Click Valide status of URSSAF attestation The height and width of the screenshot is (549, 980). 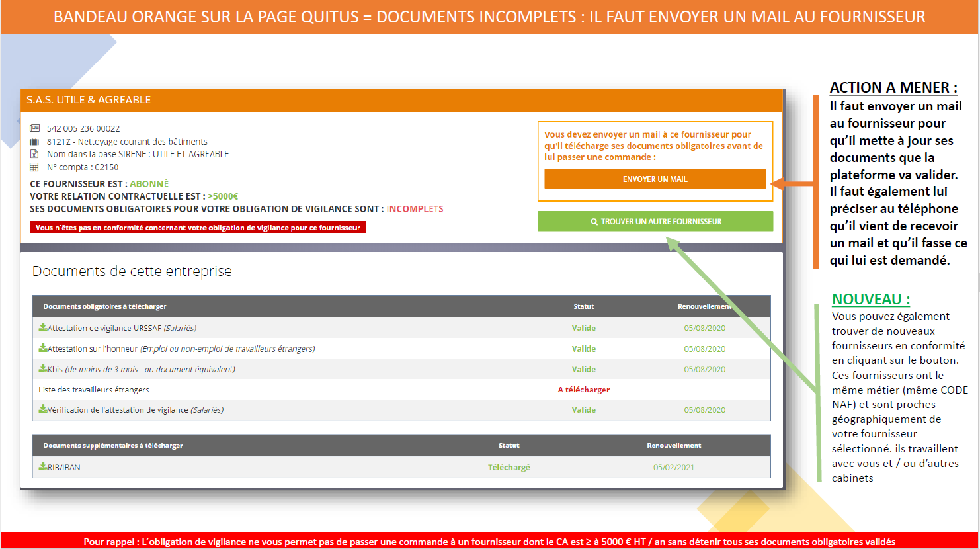point(584,328)
